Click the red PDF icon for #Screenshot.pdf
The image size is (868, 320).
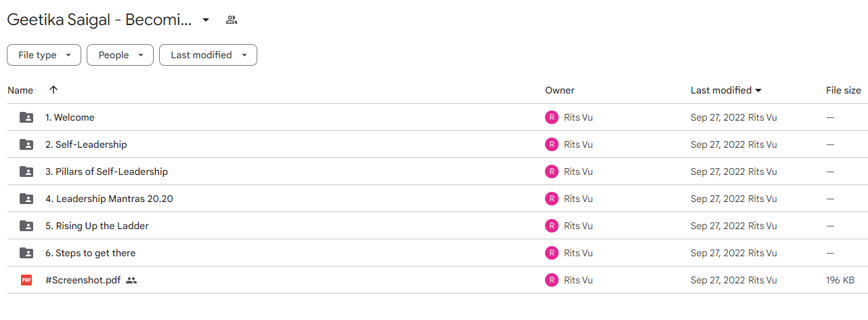pos(26,280)
